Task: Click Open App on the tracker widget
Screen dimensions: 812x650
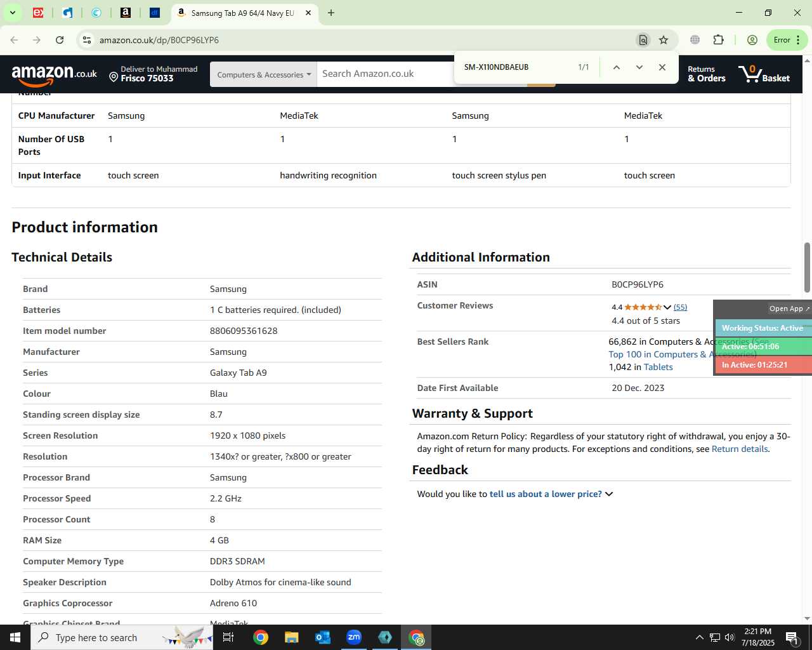Action: (789, 308)
